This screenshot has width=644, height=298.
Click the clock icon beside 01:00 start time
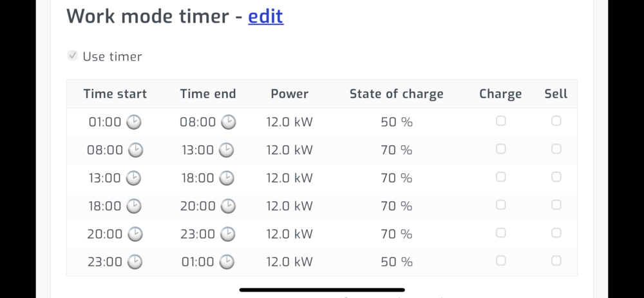pyautogui.click(x=134, y=122)
